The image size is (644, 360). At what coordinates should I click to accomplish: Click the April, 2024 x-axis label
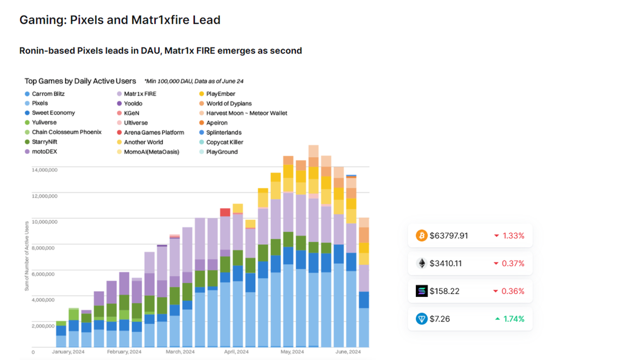[236, 352]
